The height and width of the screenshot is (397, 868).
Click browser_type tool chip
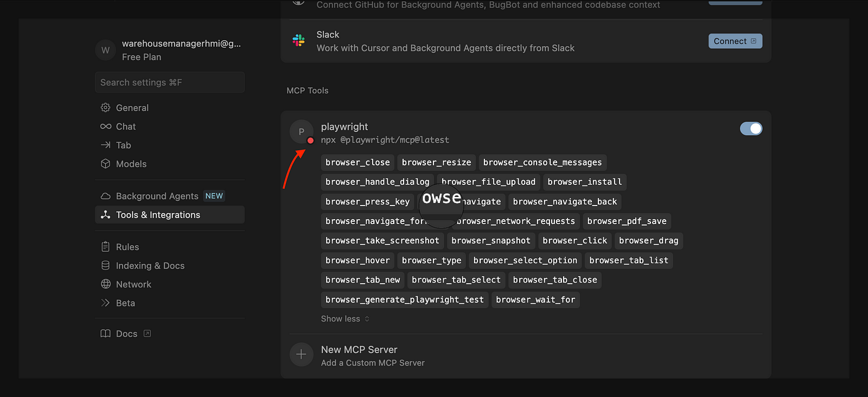click(x=431, y=260)
